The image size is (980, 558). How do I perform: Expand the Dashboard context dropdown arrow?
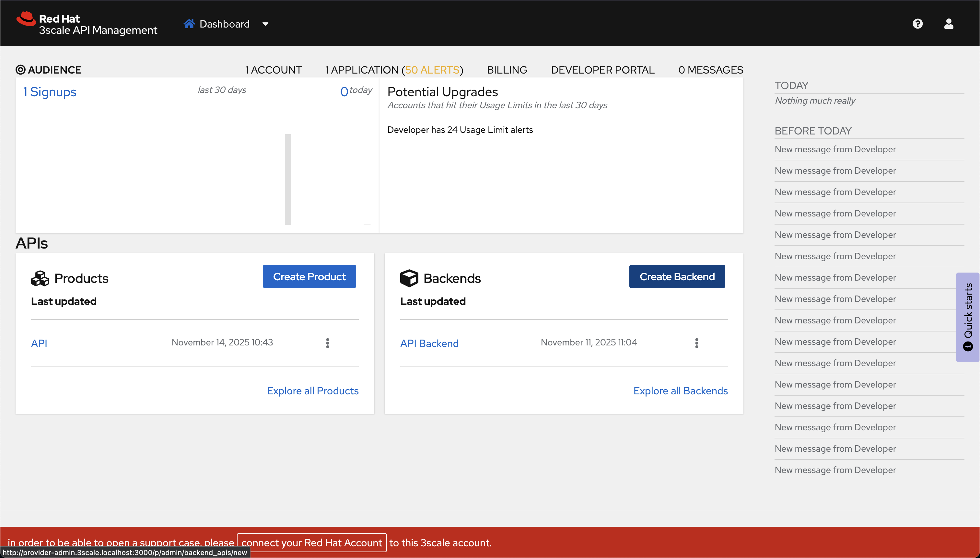pyautogui.click(x=265, y=24)
